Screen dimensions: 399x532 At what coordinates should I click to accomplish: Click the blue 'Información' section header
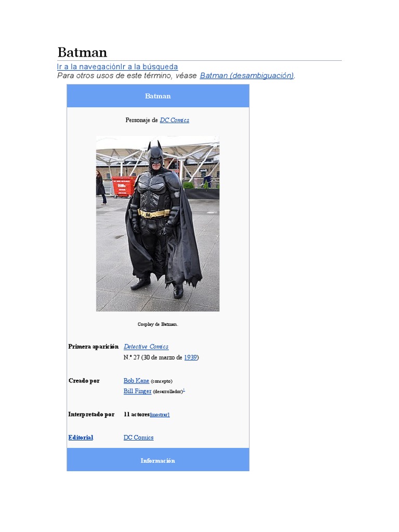click(x=158, y=460)
